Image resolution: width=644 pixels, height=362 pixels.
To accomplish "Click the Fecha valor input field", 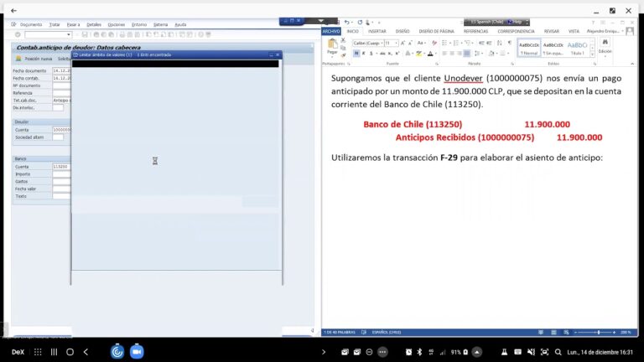I will 61,189.
